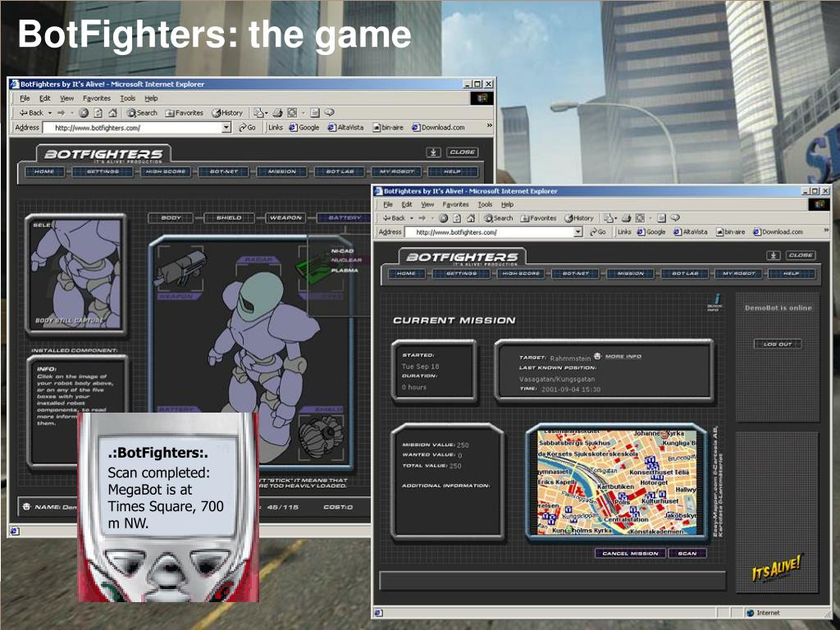Open address dropdown in right browser window

578,232
